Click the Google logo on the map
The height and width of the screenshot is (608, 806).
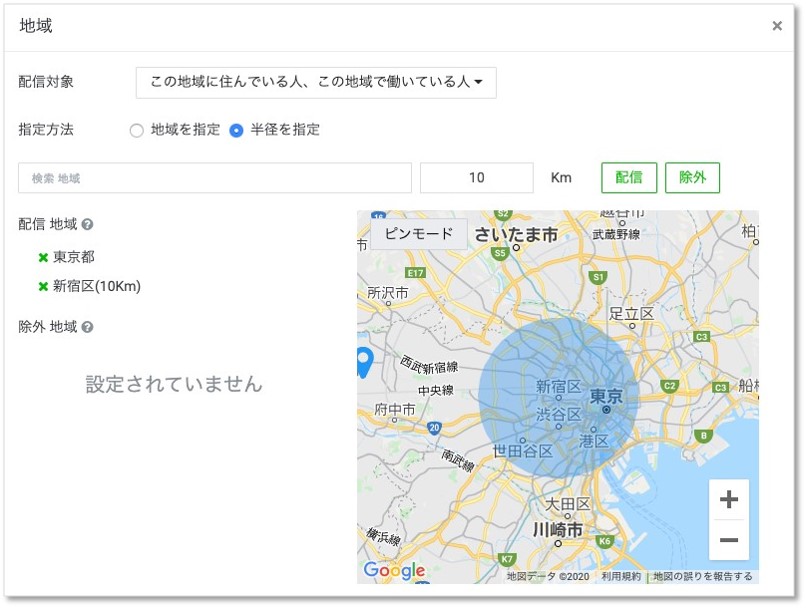(394, 571)
